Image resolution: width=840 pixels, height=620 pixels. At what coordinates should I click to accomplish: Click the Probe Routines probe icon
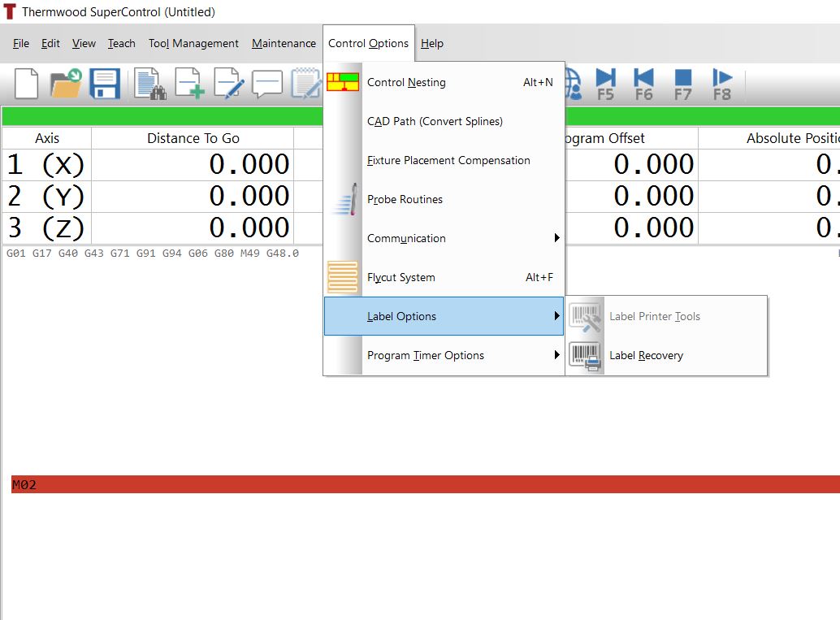344,199
